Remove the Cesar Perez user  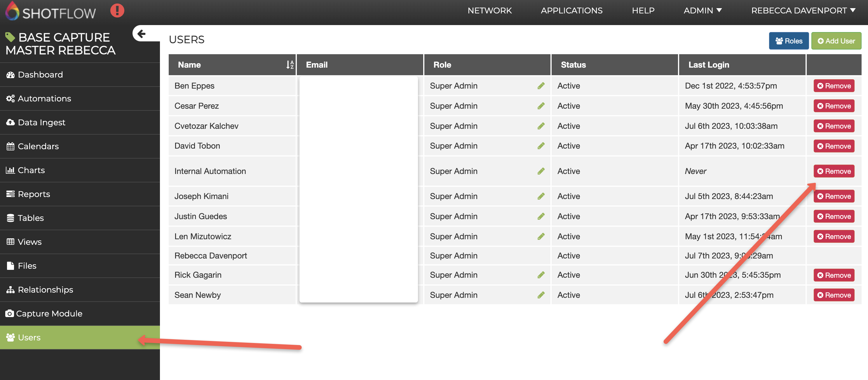(x=834, y=106)
